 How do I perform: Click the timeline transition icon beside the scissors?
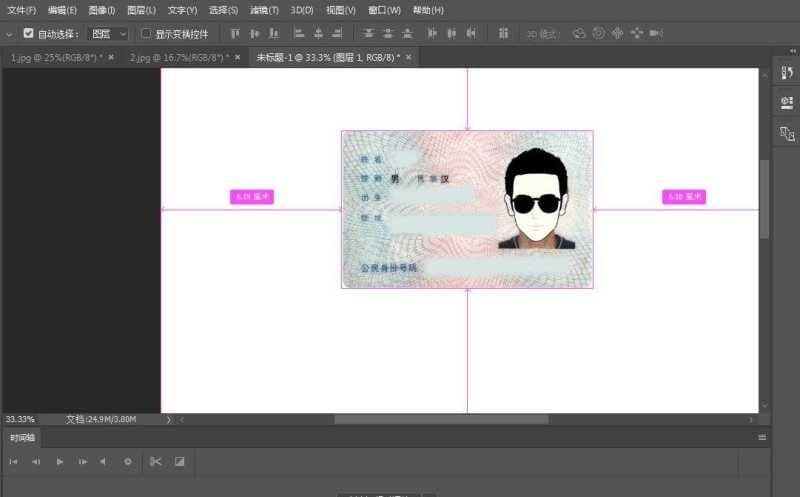pyautogui.click(x=180, y=461)
